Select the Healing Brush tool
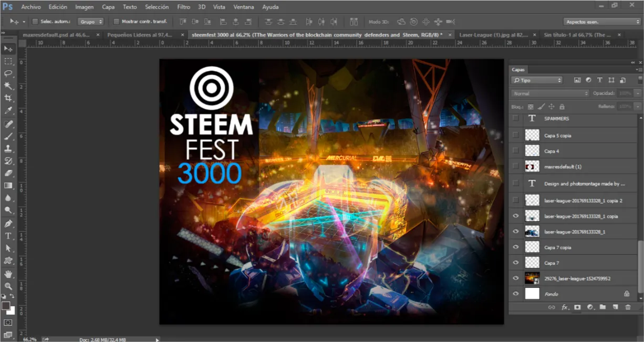Screen dimensions: 644x342 pyautogui.click(x=8, y=124)
